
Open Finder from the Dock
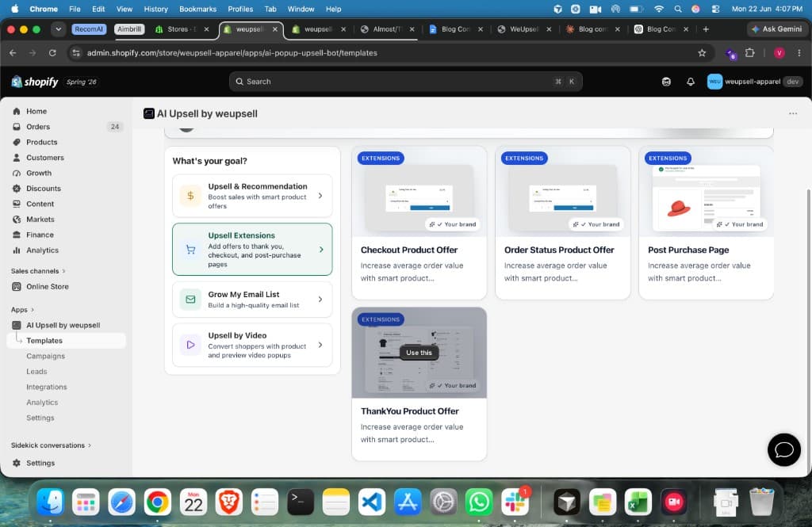click(x=50, y=502)
